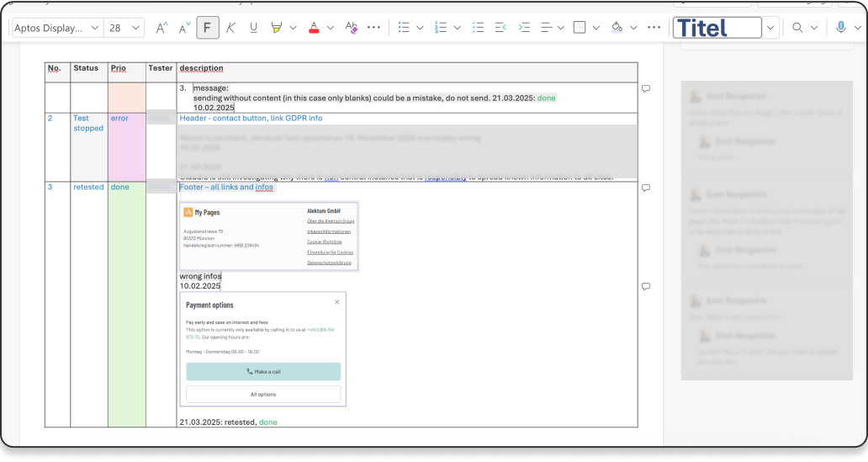The width and height of the screenshot is (868, 462).
Task: Insert a numbered list
Action: tap(441, 28)
